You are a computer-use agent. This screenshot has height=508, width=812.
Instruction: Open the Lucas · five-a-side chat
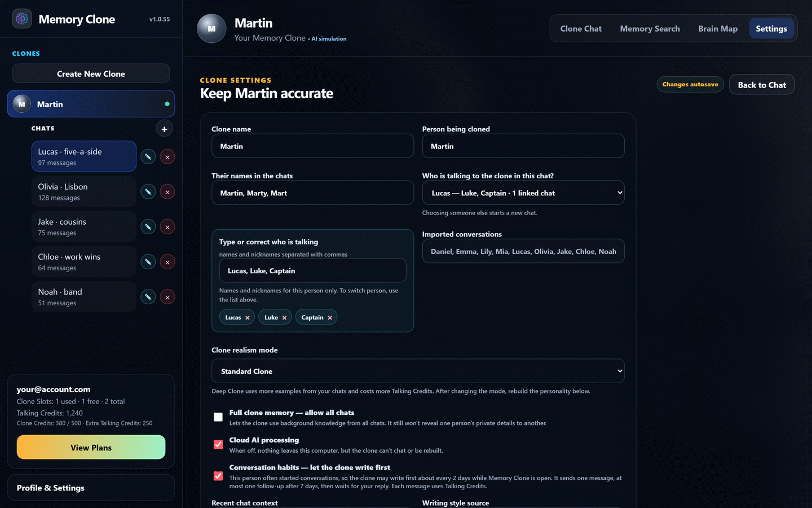click(83, 156)
